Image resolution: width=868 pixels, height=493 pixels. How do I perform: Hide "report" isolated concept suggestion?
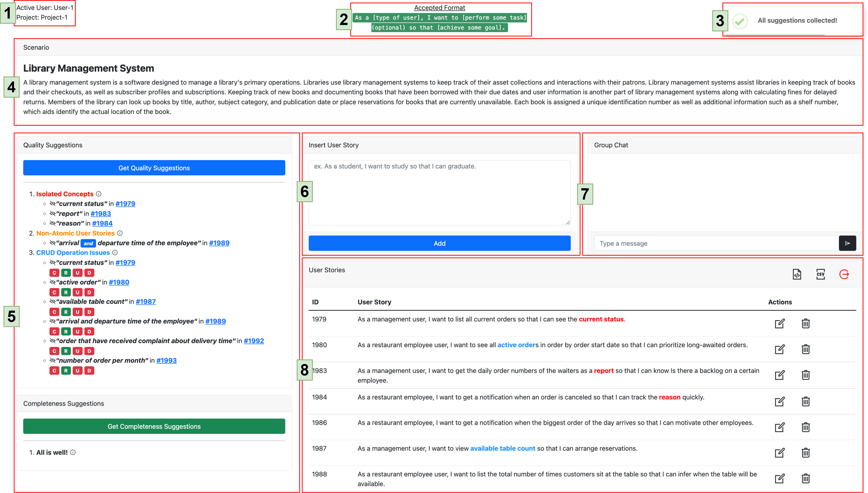click(x=53, y=213)
